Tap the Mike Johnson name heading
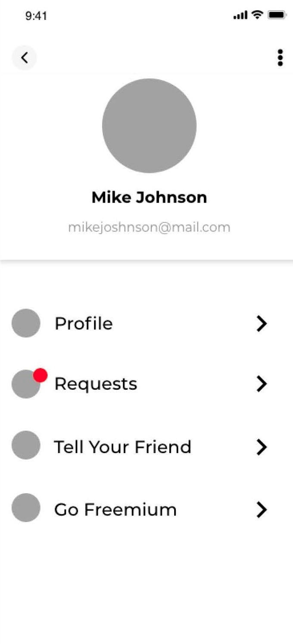The height and width of the screenshot is (644, 293). (149, 197)
